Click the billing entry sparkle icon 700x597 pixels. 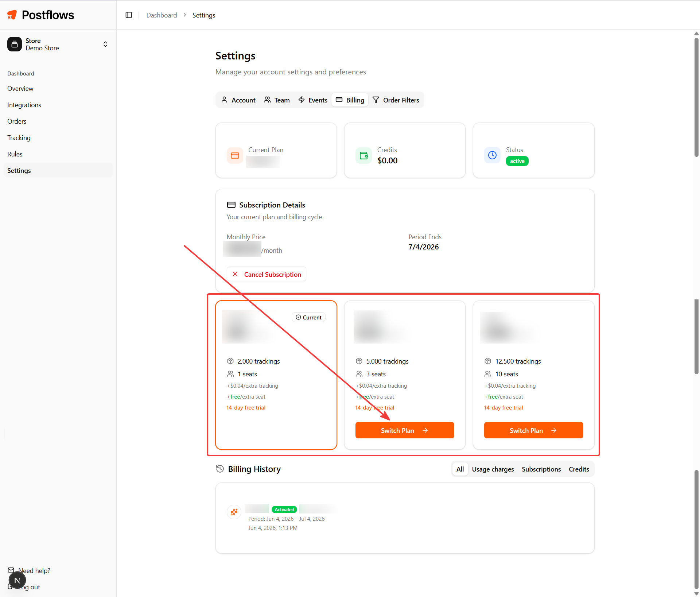pyautogui.click(x=234, y=512)
